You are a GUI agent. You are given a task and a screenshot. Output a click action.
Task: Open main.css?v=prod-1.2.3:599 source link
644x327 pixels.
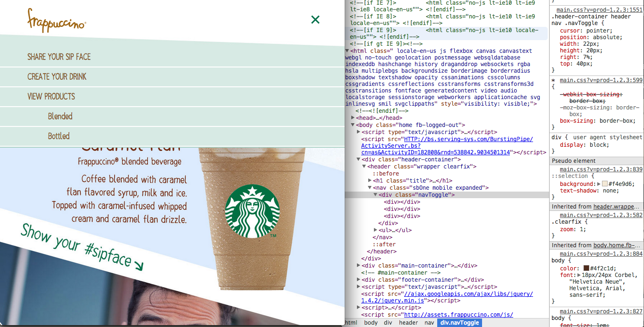click(602, 80)
